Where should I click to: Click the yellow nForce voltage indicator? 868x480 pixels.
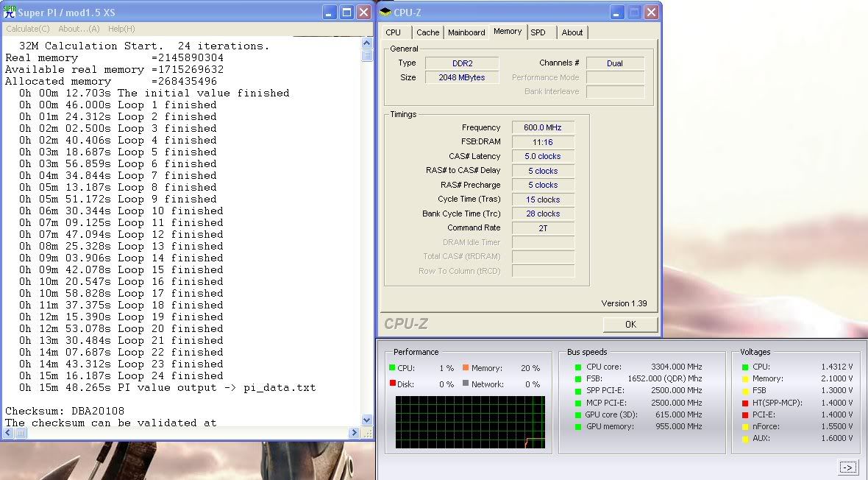[x=745, y=427]
